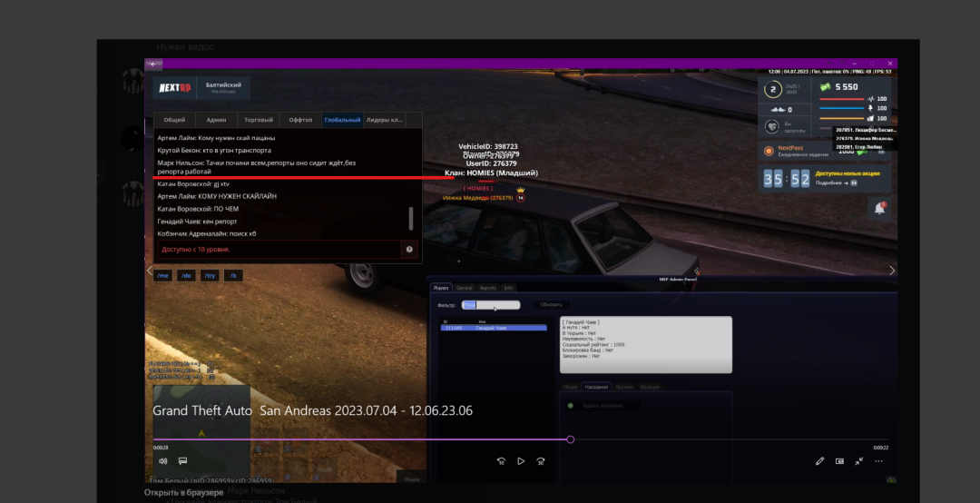Switch to Players tab in Admin Panel
980x503 pixels.
point(441,288)
